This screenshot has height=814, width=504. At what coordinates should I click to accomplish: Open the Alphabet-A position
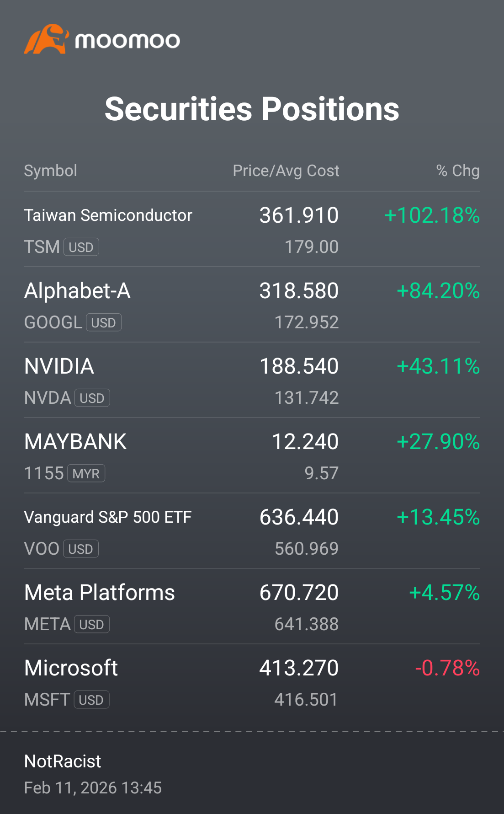click(77, 291)
